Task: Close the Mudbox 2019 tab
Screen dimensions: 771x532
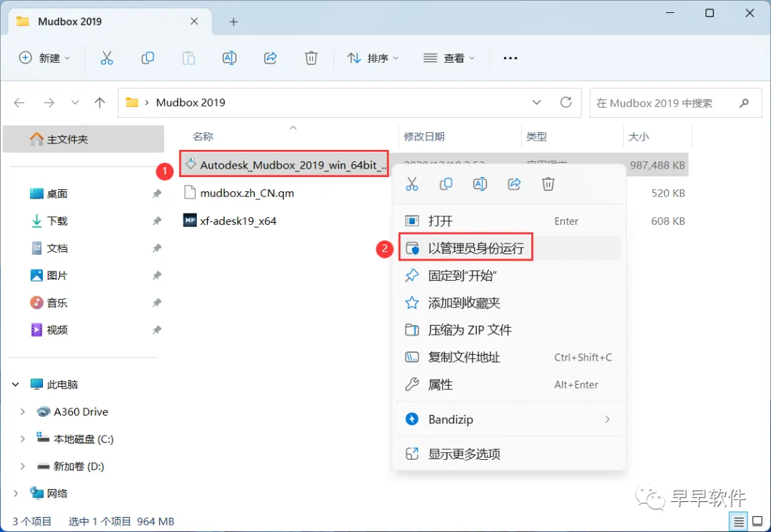Action: coord(194,21)
